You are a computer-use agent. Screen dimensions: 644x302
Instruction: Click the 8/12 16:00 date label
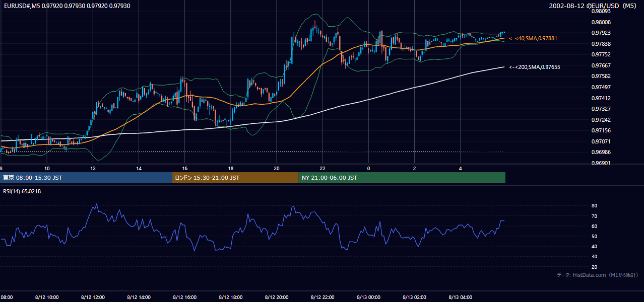click(185, 297)
